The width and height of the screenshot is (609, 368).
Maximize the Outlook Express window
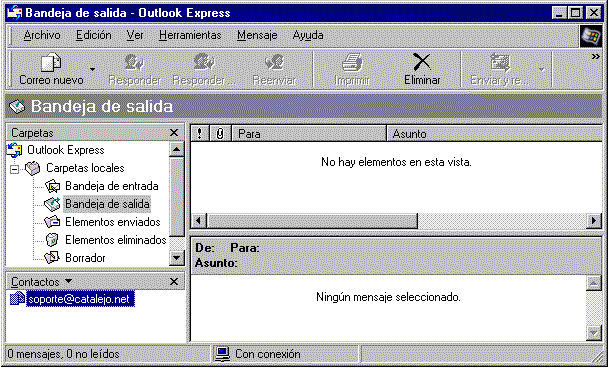tap(576, 14)
